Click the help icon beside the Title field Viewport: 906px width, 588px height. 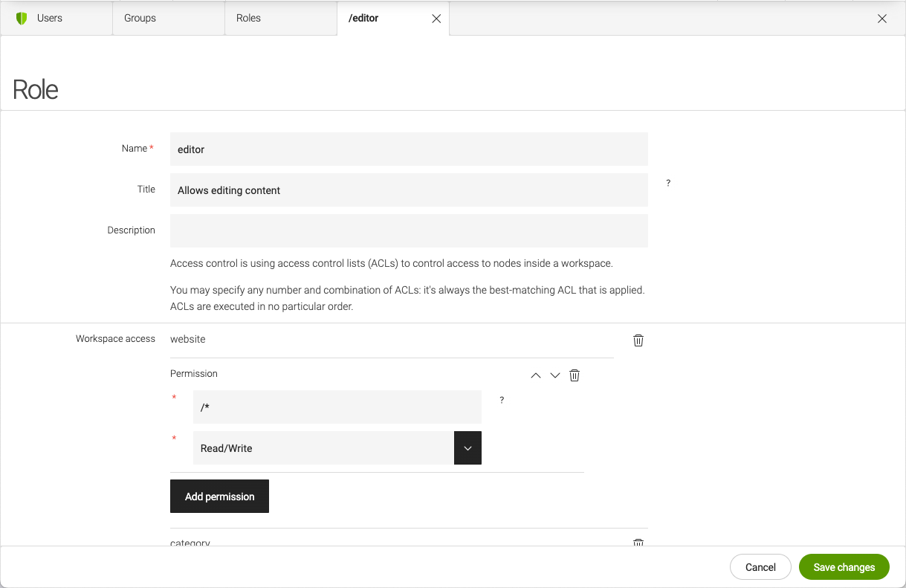pyautogui.click(x=668, y=183)
